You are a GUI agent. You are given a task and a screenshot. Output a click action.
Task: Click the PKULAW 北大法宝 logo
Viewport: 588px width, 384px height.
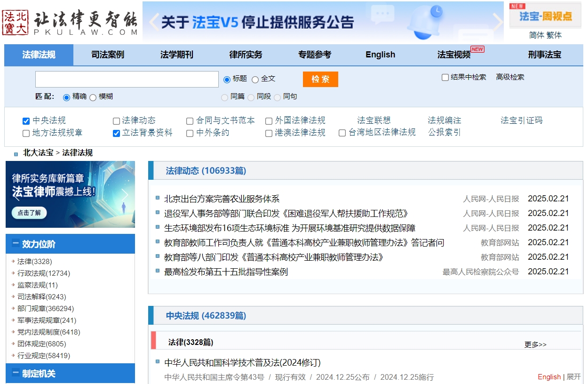tap(70, 22)
